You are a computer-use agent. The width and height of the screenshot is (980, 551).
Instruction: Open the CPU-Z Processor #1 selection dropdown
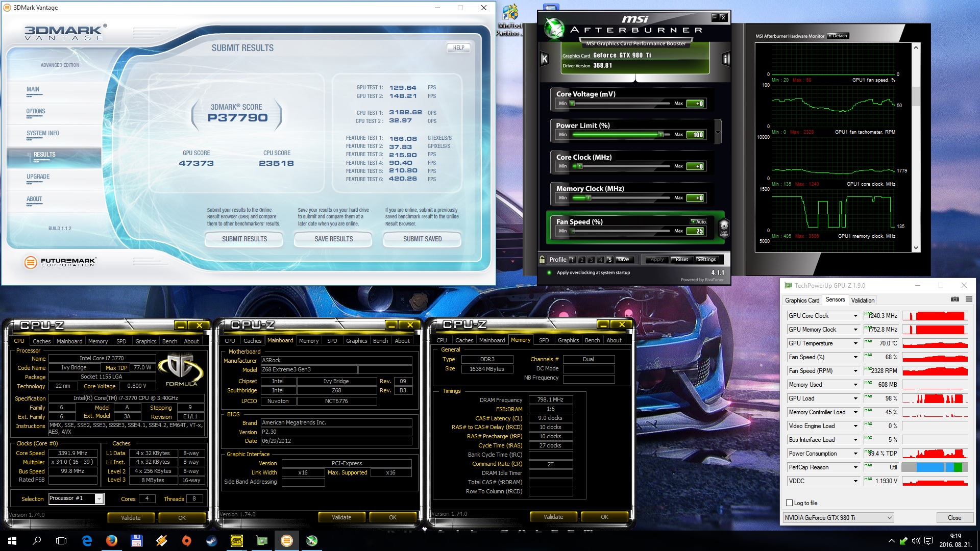pyautogui.click(x=76, y=498)
